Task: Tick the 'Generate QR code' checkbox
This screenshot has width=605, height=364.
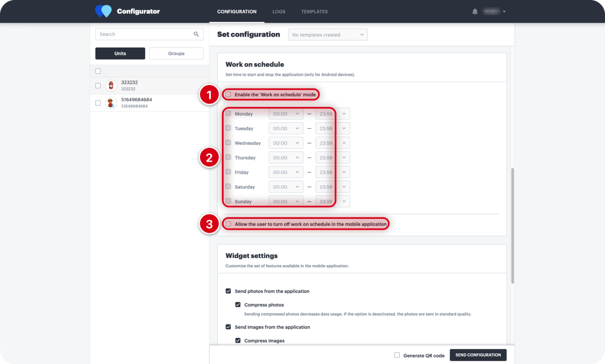Action: coord(397,355)
